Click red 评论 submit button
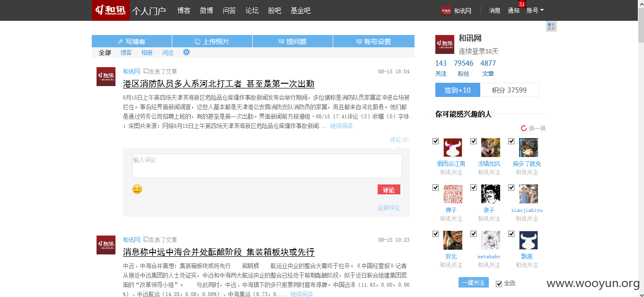The image size is (644, 297). click(389, 190)
